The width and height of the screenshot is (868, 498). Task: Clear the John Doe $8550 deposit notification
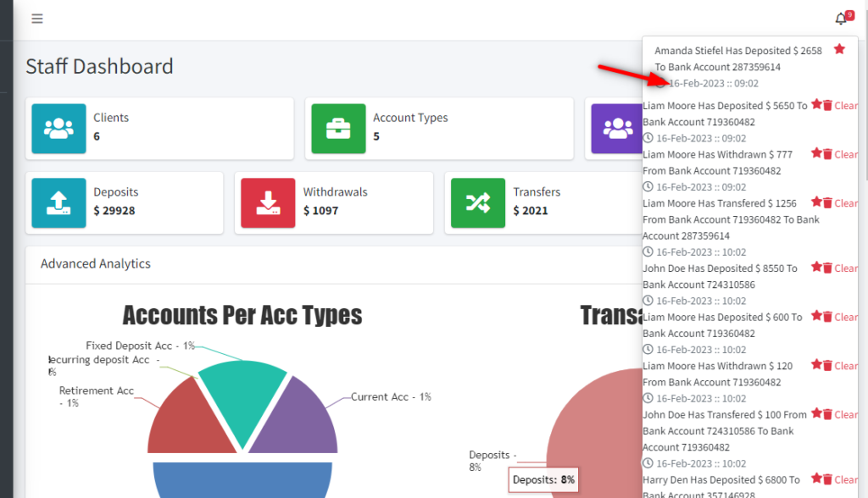click(846, 268)
